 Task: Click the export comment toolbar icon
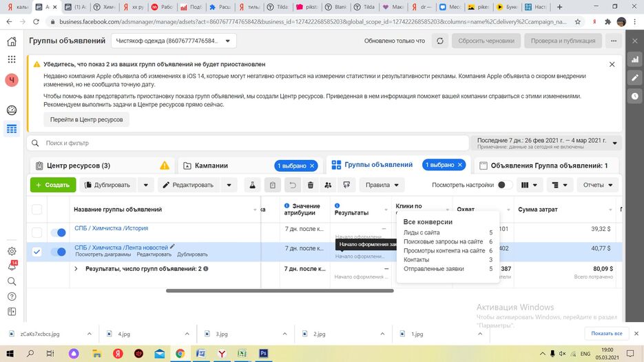point(346,185)
